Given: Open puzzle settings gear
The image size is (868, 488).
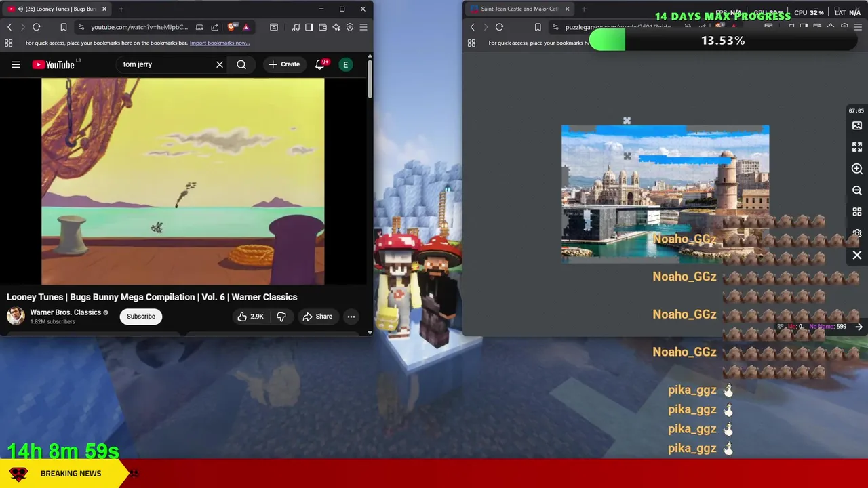Looking at the screenshot, I should [x=857, y=233].
